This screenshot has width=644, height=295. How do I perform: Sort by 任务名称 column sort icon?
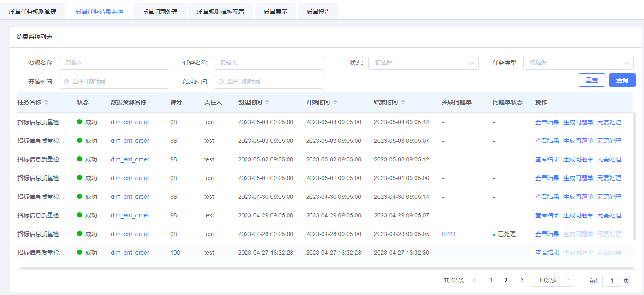(x=46, y=102)
